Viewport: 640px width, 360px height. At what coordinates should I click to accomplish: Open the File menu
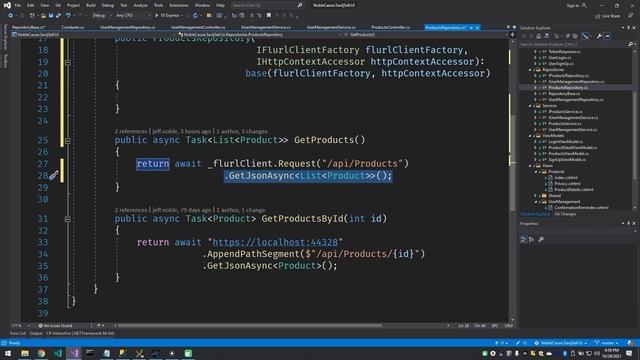click(x=18, y=5)
